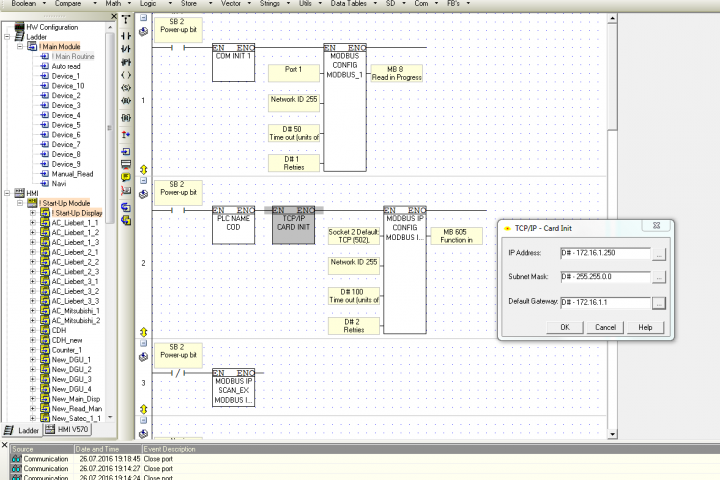Click the project tree scrollbar down arrow
This screenshot has height=480, width=720.
[x=110, y=417]
